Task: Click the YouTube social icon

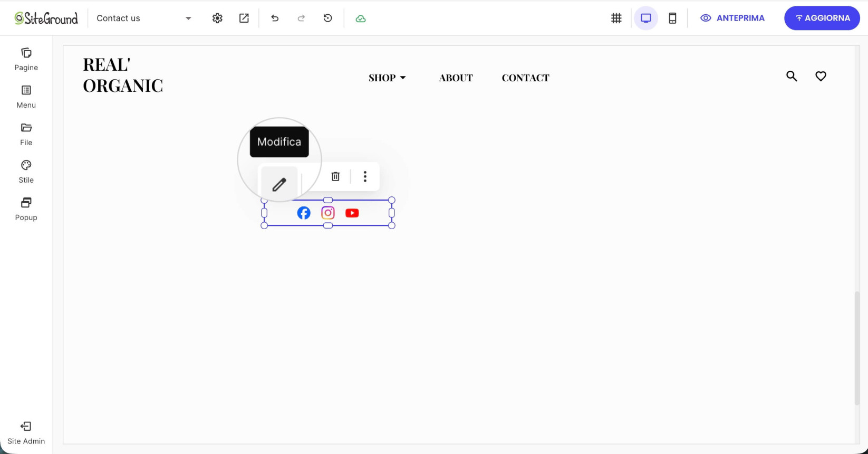Action: tap(352, 213)
